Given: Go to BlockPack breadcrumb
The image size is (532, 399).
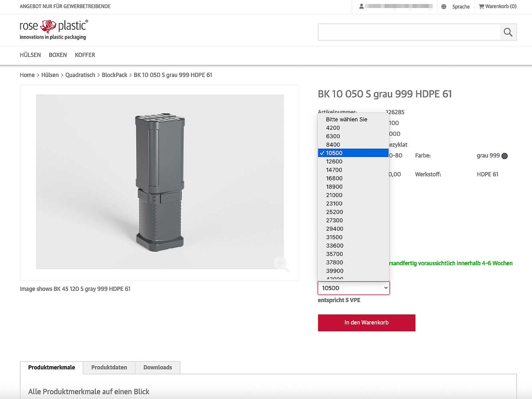Looking at the screenshot, I should [x=114, y=75].
